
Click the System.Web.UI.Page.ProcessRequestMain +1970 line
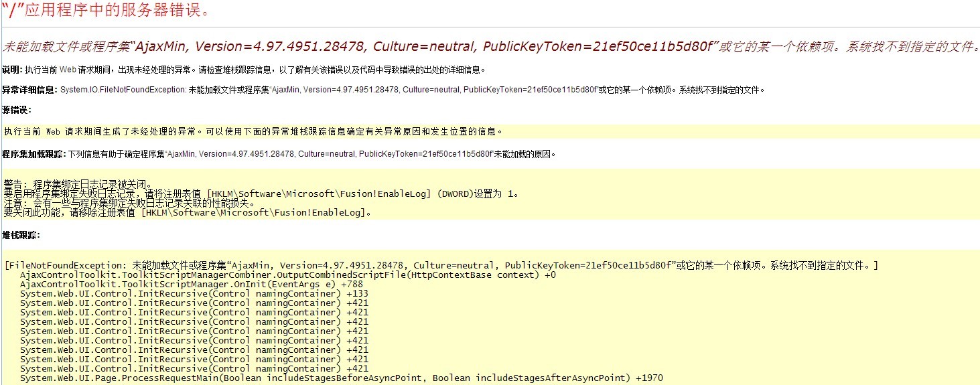click(342, 378)
